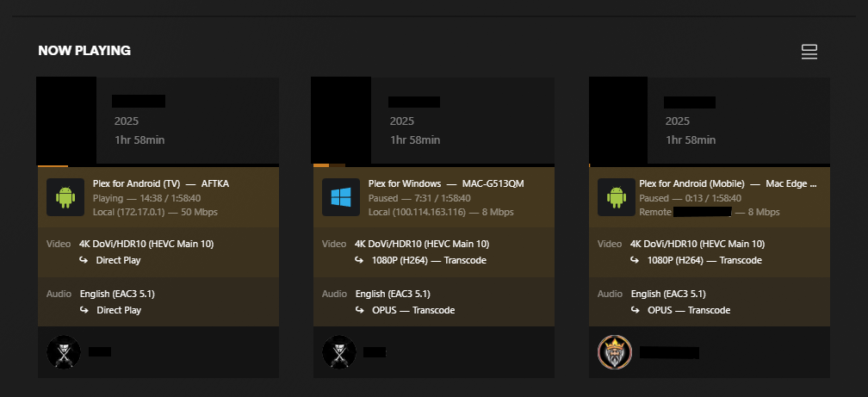Click 'English (EAC3 5.1)' on Mobile card

668,294
